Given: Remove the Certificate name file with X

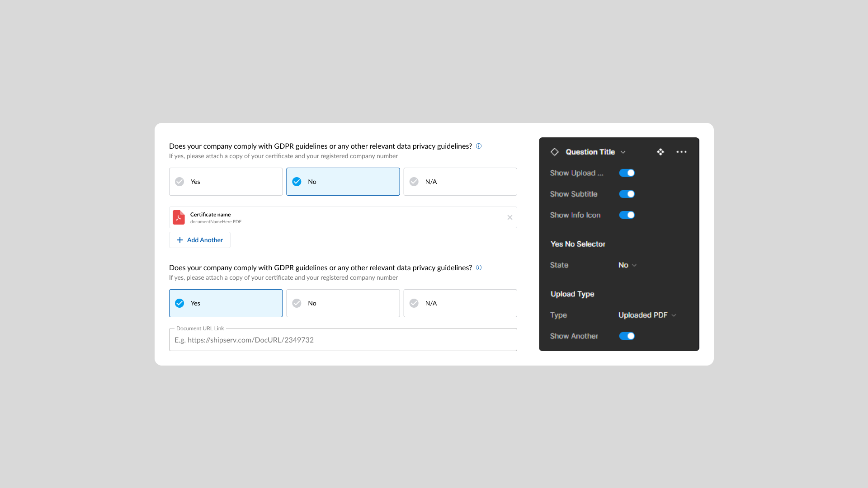Looking at the screenshot, I should click(509, 217).
